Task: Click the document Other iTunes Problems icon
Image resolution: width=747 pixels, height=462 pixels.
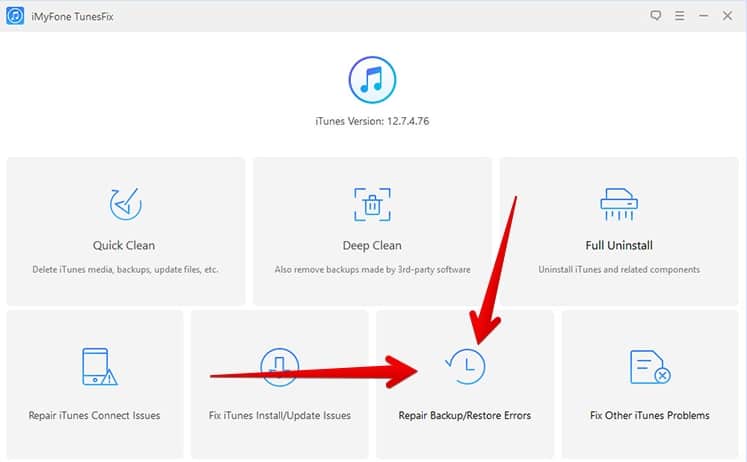Action: pos(650,367)
